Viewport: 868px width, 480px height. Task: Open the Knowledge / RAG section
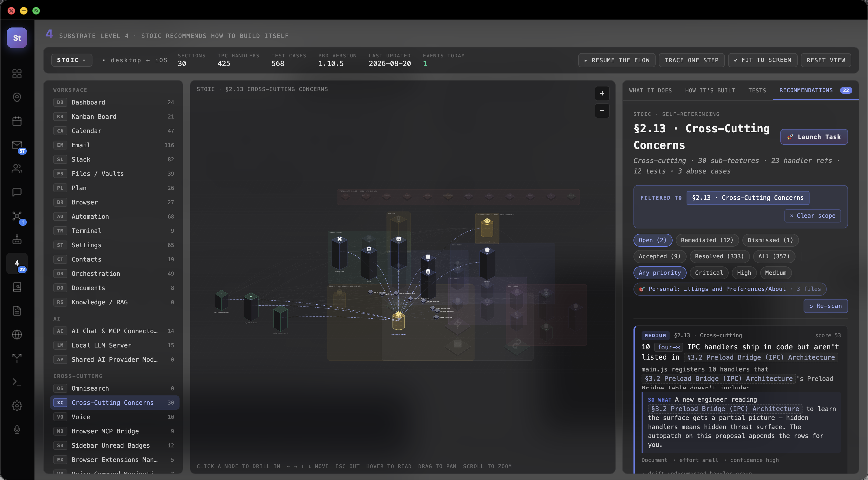pyautogui.click(x=115, y=302)
